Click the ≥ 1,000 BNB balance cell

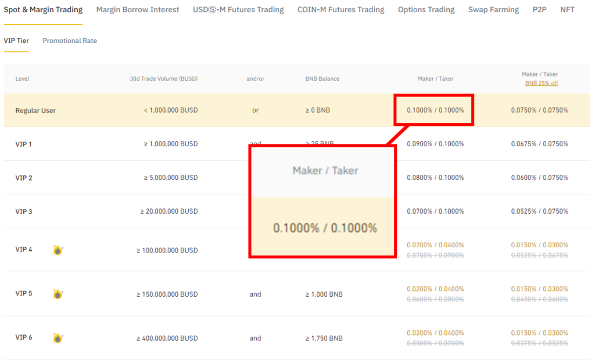[x=324, y=294]
